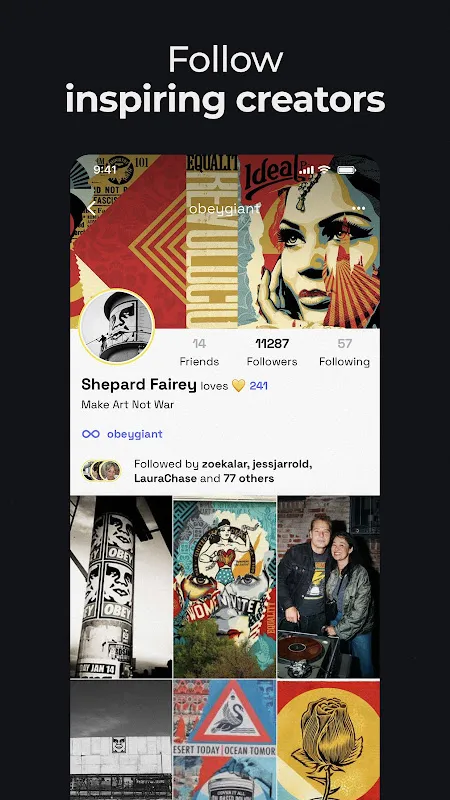Open the swan triangle poster post
Viewport: 450px width, 800px height.
click(224, 740)
